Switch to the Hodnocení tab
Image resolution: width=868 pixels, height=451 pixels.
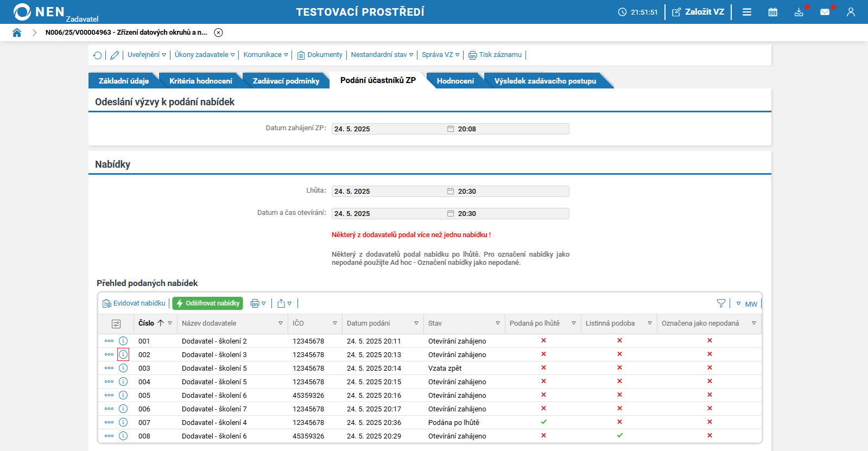[455, 81]
